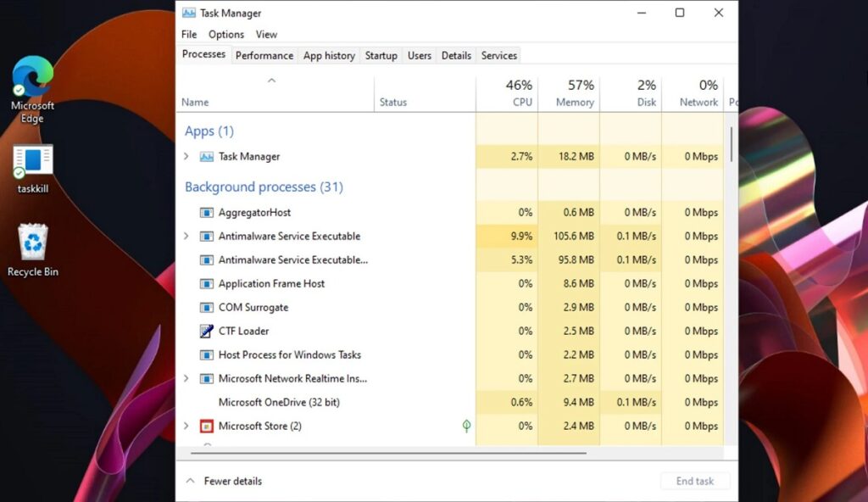Select the Application Frame Host name
868x502 pixels.
(271, 284)
